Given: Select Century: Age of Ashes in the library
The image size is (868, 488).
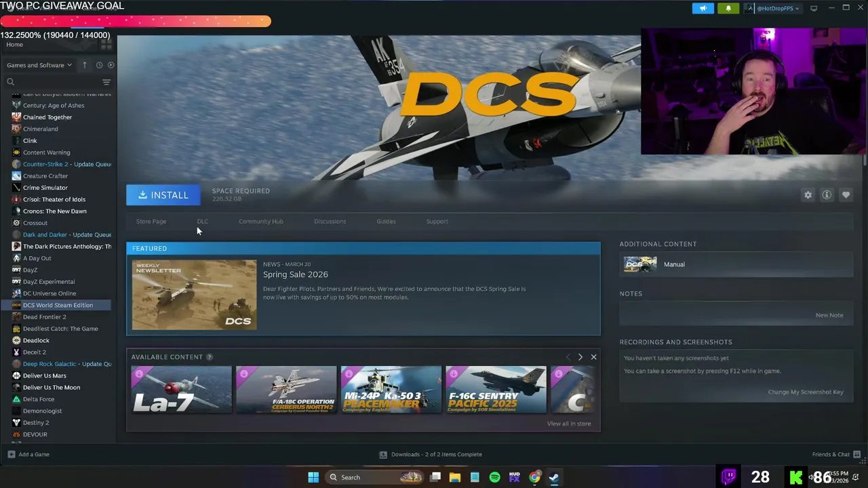Looking at the screenshot, I should coord(54,105).
